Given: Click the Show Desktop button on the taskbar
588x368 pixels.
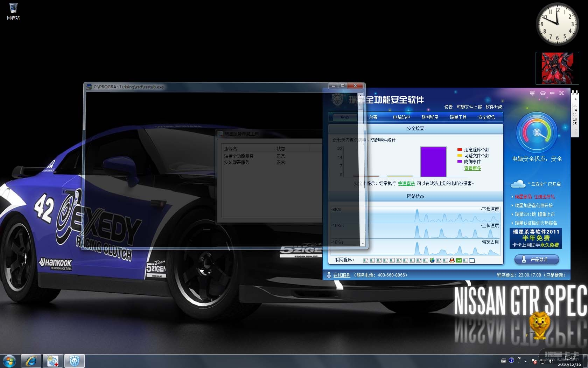Looking at the screenshot, I should (585, 361).
